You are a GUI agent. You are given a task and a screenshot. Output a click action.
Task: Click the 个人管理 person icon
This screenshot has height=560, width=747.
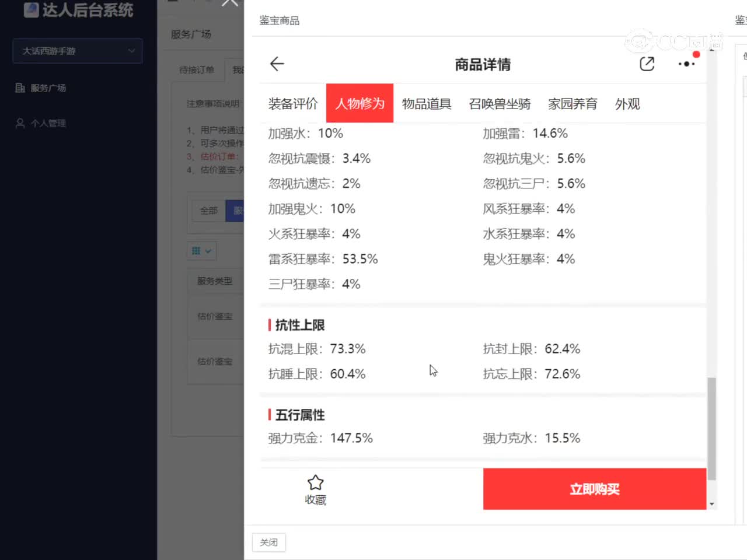[20, 123]
